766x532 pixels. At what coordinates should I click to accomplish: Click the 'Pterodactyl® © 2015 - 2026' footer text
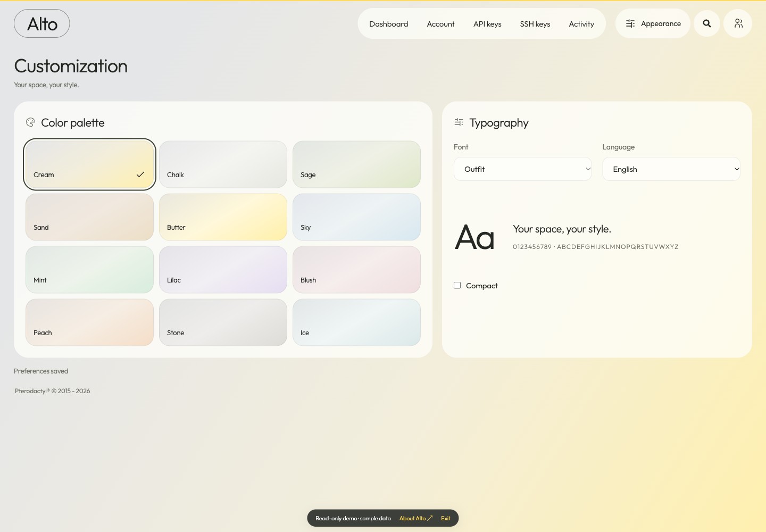pos(53,391)
